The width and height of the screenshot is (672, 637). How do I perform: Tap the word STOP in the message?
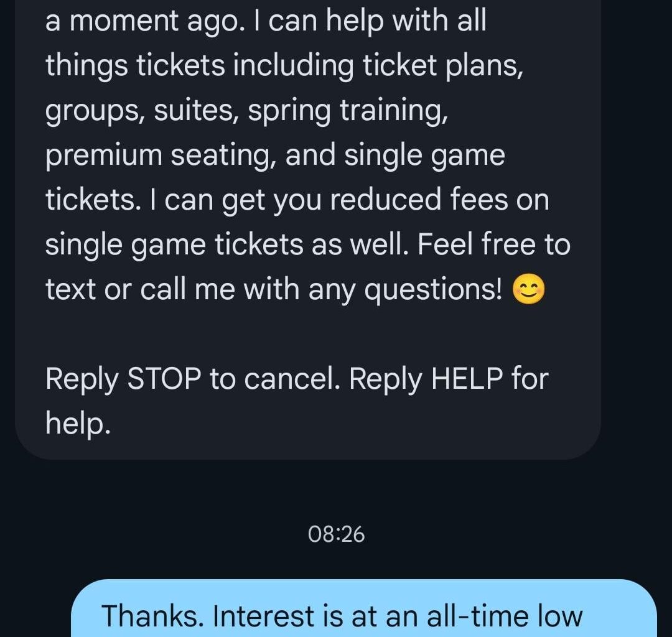[x=164, y=379]
